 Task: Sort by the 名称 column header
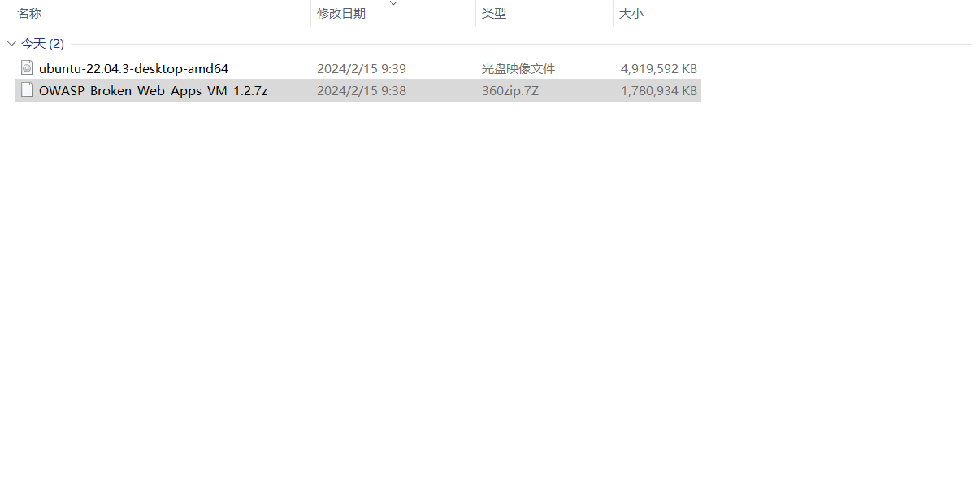[x=29, y=14]
